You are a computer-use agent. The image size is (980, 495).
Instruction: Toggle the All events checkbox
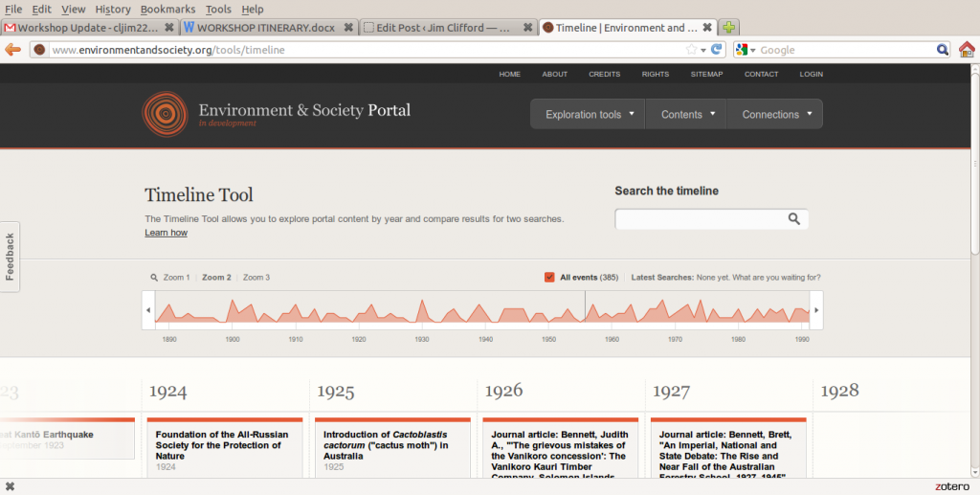(x=549, y=278)
